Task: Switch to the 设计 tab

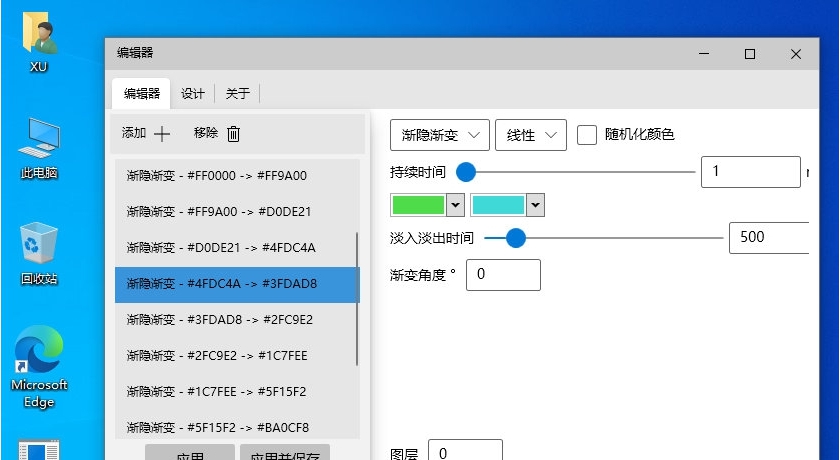Action: (192, 94)
